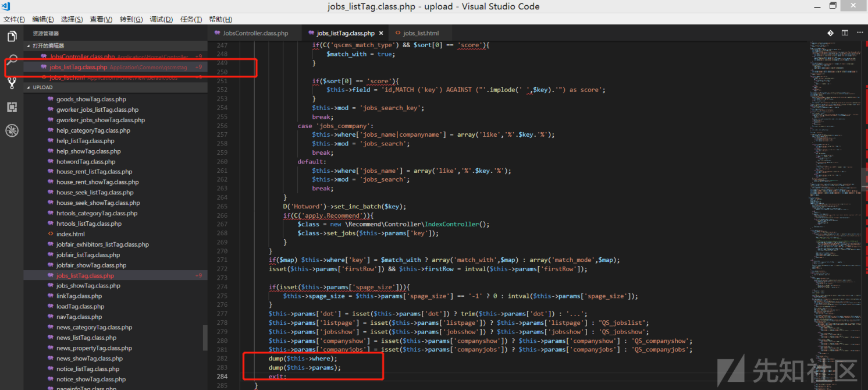Viewport: 868px width, 390px height.
Task: Switch to the jobs_list.html tab
Action: click(420, 33)
